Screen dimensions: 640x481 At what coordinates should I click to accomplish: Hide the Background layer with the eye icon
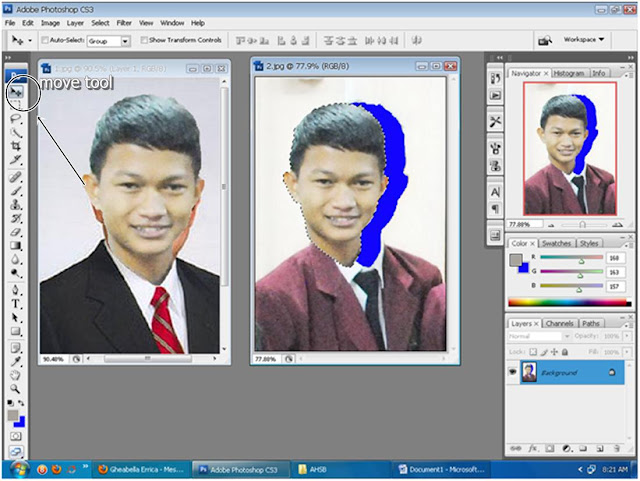[513, 372]
